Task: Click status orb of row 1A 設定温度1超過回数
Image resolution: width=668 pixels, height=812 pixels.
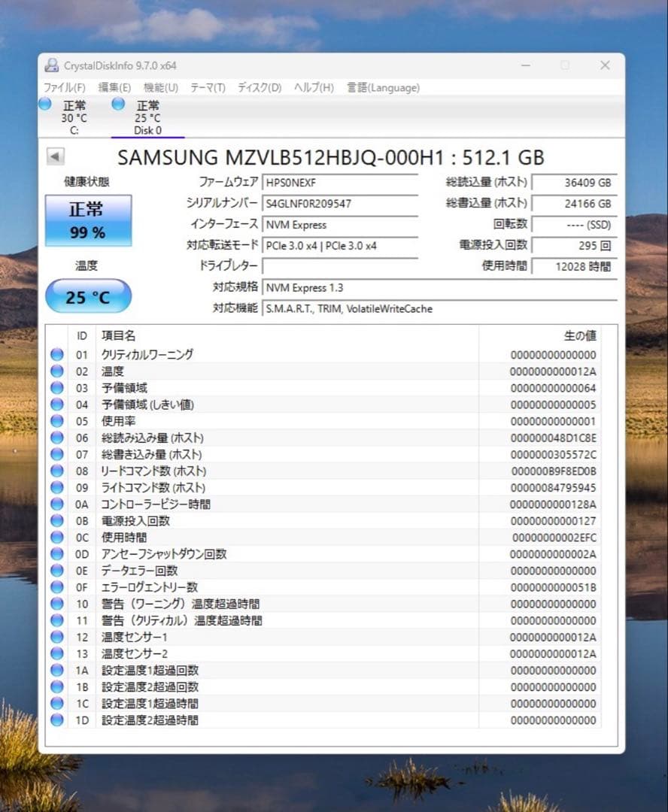Action: click(x=57, y=670)
